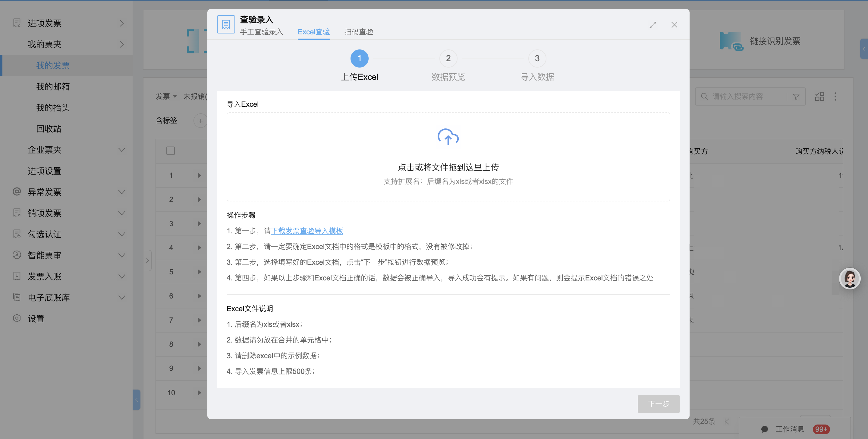Expand the 进项发票 menu chevron
Image resolution: width=868 pixels, height=439 pixels.
click(x=122, y=23)
